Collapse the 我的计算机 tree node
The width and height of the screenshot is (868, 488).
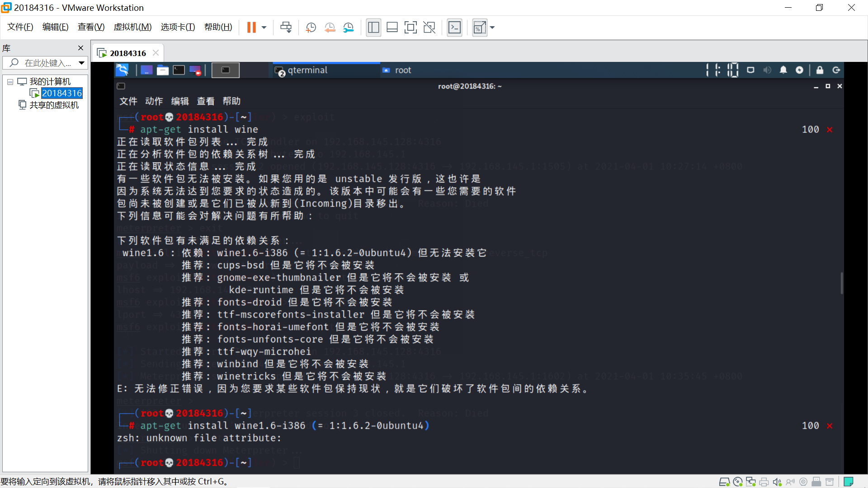point(10,82)
